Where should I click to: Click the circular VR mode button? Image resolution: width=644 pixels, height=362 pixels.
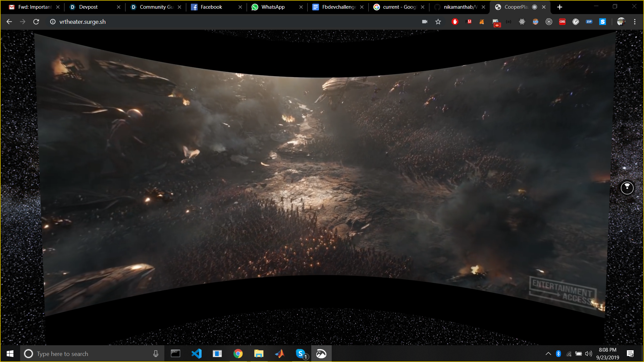coord(627,188)
